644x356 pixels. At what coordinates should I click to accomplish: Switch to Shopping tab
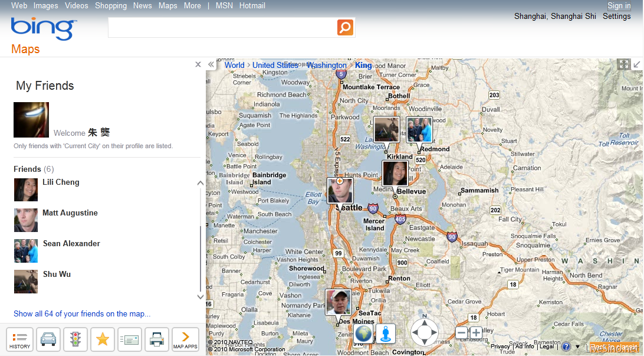(x=111, y=6)
